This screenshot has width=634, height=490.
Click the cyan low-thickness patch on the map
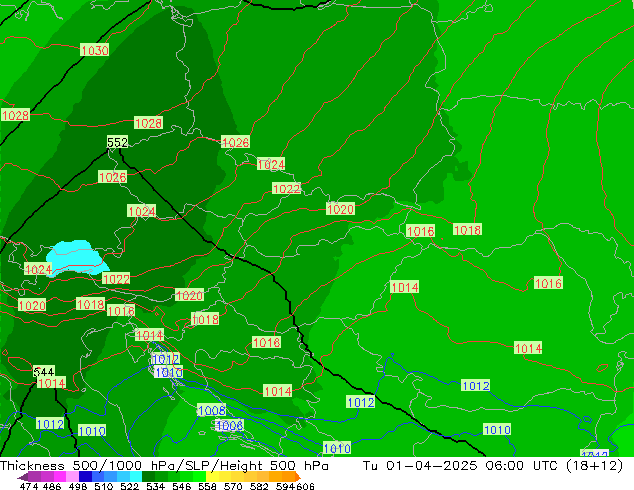75,257
